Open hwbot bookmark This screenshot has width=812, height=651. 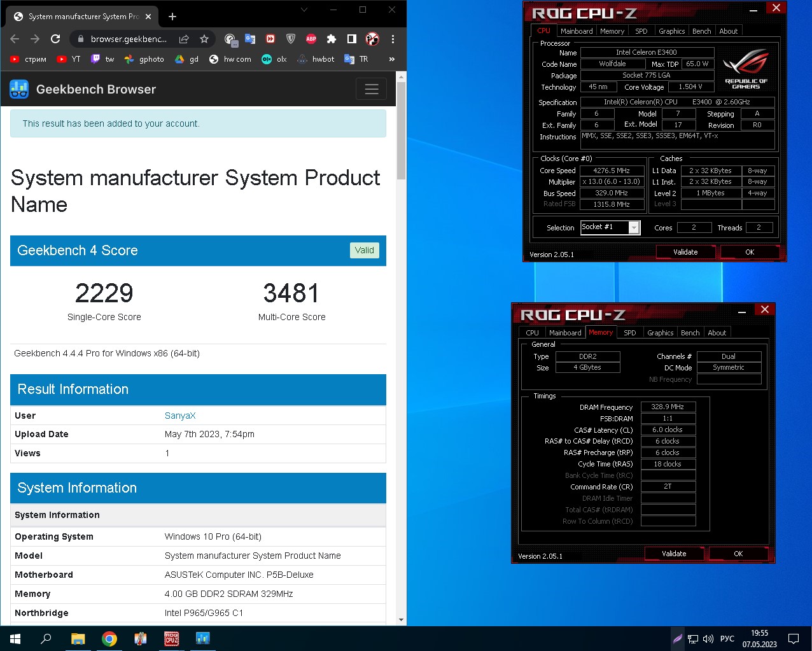click(316, 59)
